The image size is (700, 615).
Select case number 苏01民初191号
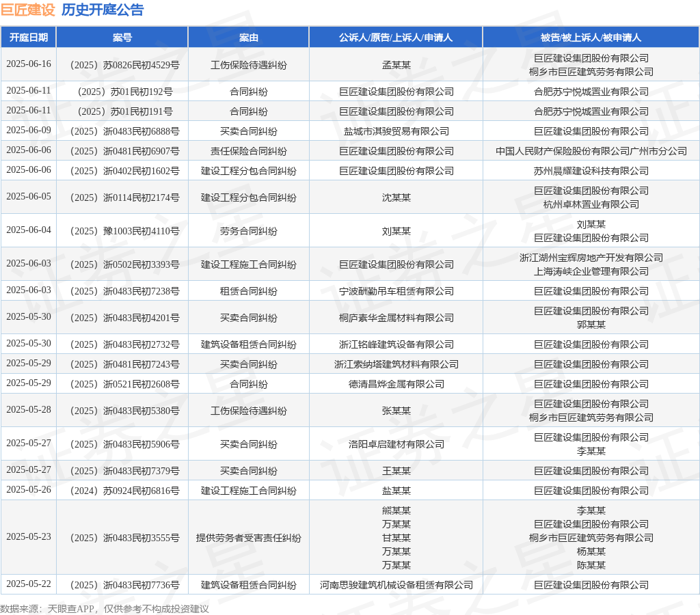[x=125, y=111]
